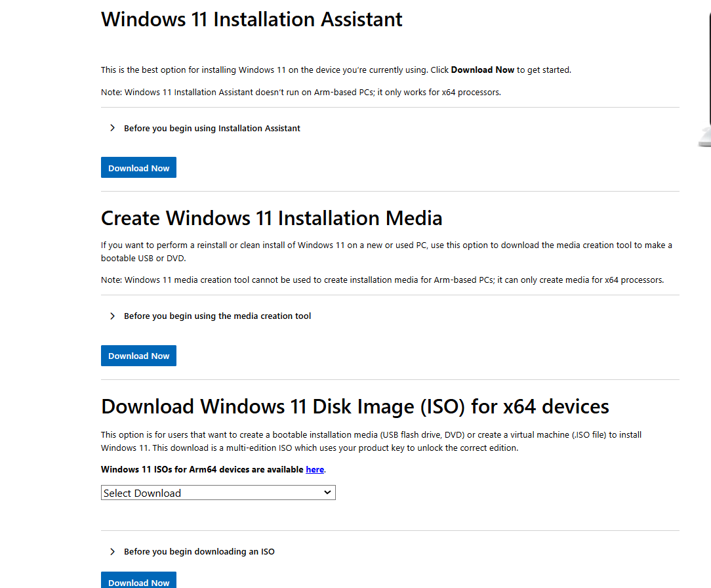Click the note about media creation tool Arm-based PCs

pos(382,280)
